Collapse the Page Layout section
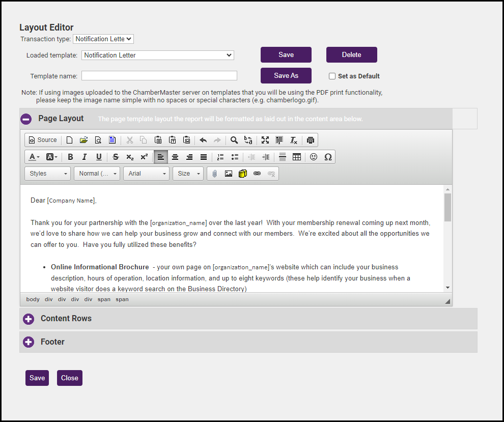504x422 pixels. pos(26,119)
